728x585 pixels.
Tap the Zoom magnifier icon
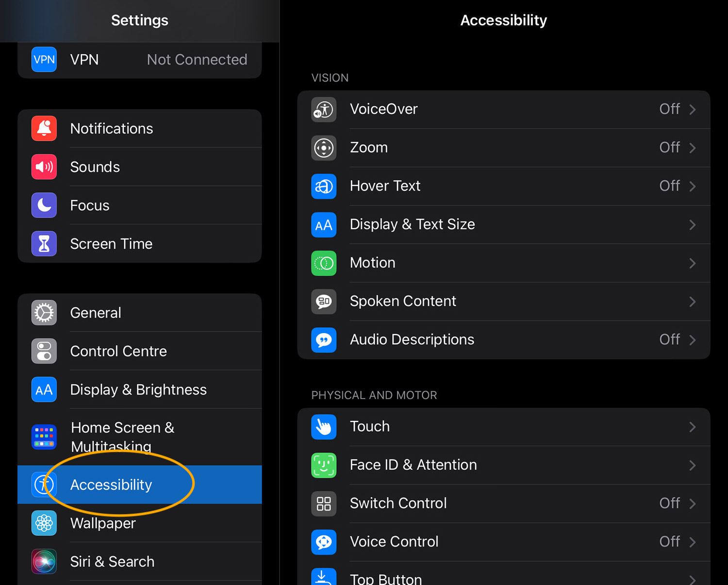[324, 148]
